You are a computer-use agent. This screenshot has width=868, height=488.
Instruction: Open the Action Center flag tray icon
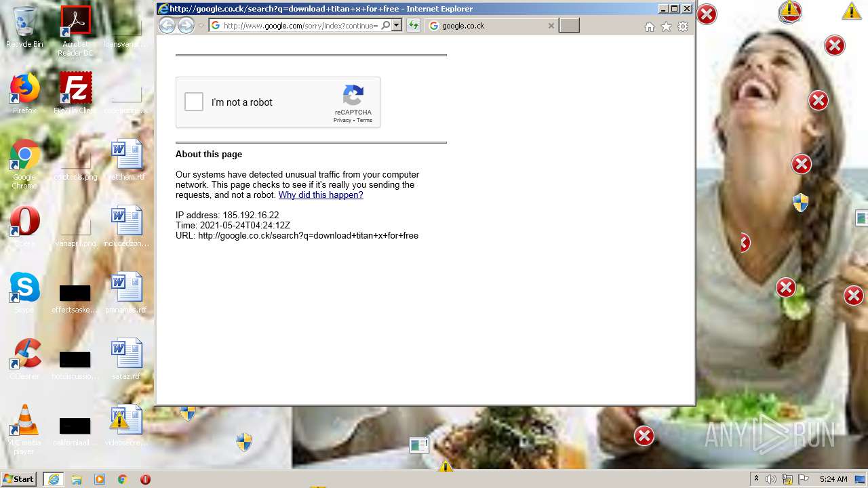pos(804,479)
